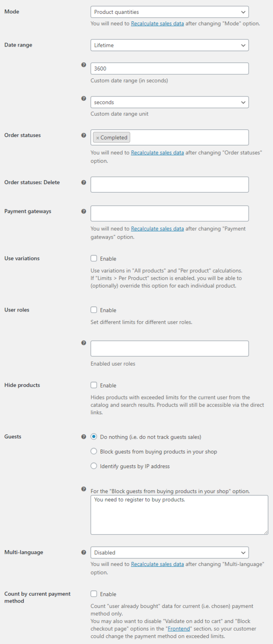Click inside the custom date range seconds field

[x=170, y=68]
